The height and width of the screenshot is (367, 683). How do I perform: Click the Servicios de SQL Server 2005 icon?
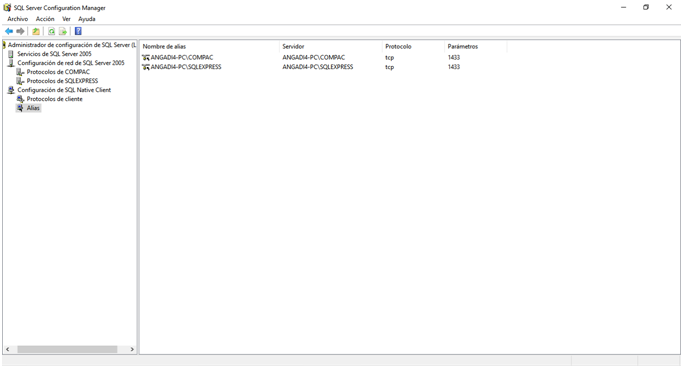tap(11, 54)
